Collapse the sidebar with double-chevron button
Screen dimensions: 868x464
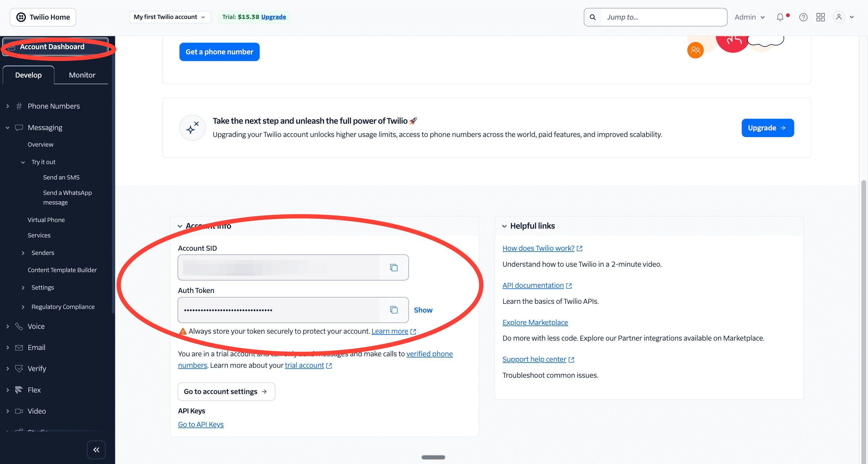click(x=96, y=450)
